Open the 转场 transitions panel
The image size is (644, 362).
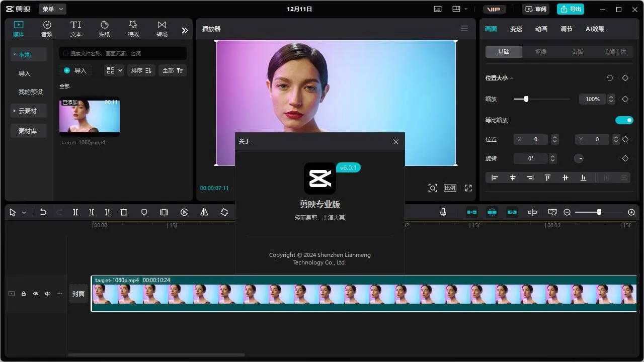coord(162,28)
